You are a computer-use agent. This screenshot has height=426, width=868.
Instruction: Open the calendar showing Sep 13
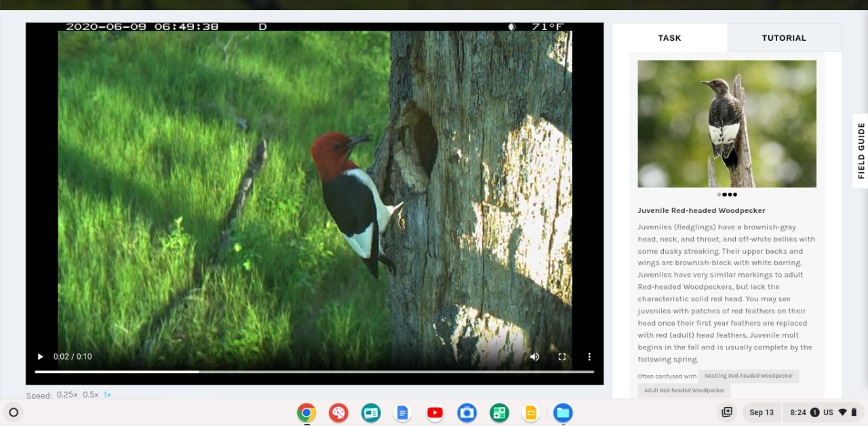point(762,412)
